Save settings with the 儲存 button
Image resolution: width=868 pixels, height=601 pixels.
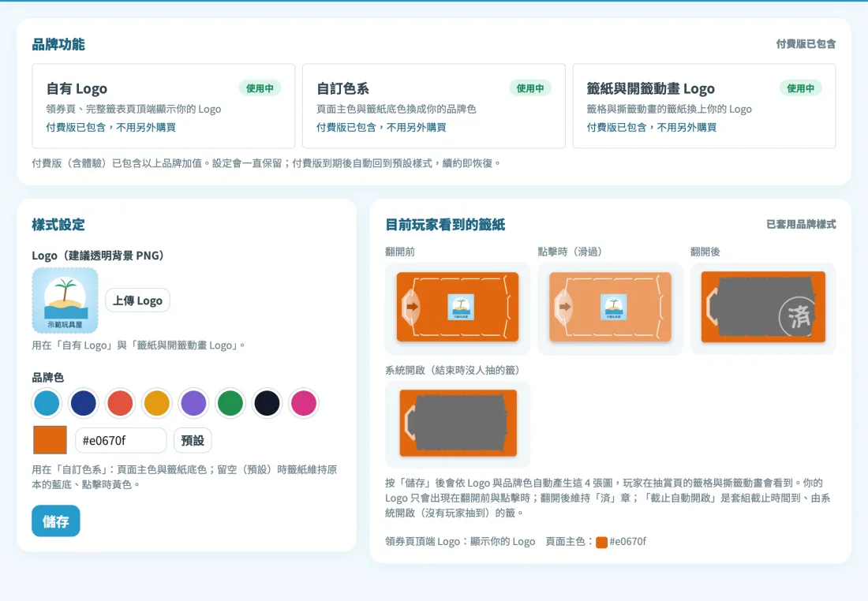point(56,521)
